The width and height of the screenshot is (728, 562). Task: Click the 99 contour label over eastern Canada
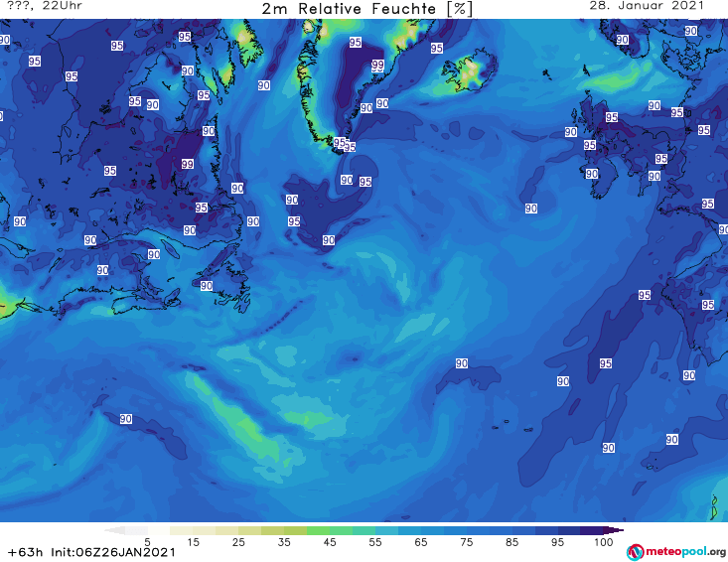pyautogui.click(x=187, y=164)
